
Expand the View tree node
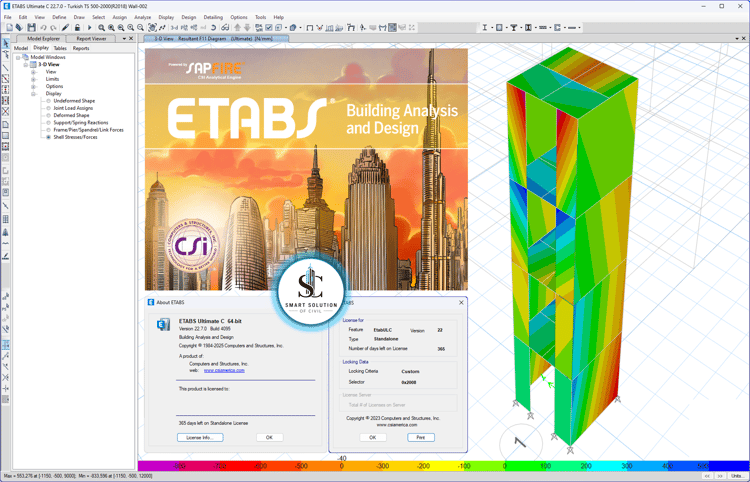pyautogui.click(x=33, y=72)
